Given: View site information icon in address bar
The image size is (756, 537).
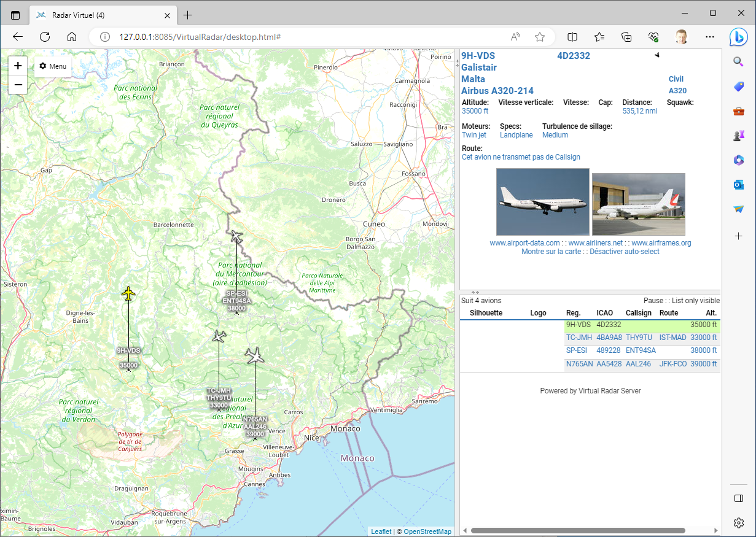Looking at the screenshot, I should click(x=105, y=37).
